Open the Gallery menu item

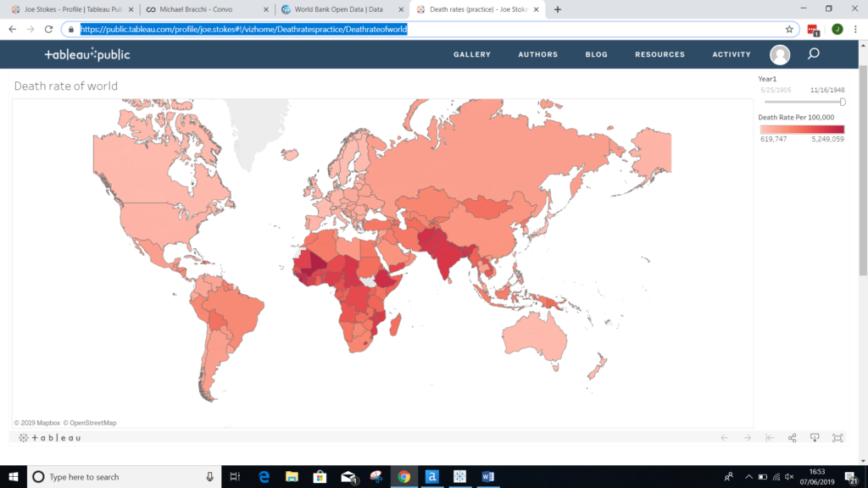[x=472, y=54]
